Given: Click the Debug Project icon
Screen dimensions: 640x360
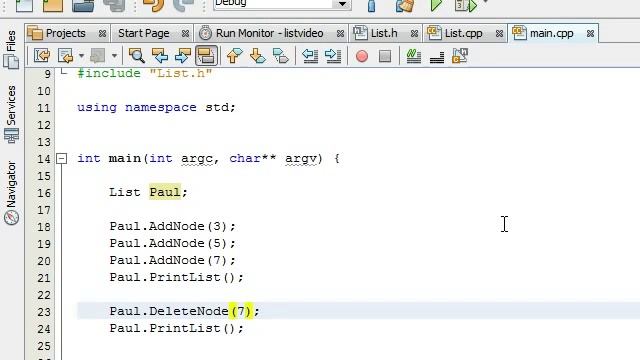Looking at the screenshot, I should [x=466, y=5].
